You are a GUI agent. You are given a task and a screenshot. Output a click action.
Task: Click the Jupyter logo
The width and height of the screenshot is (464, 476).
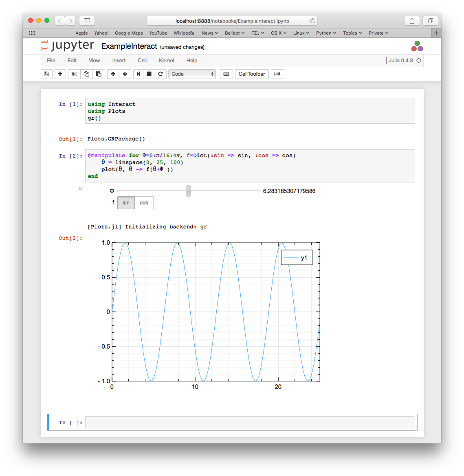[67, 46]
